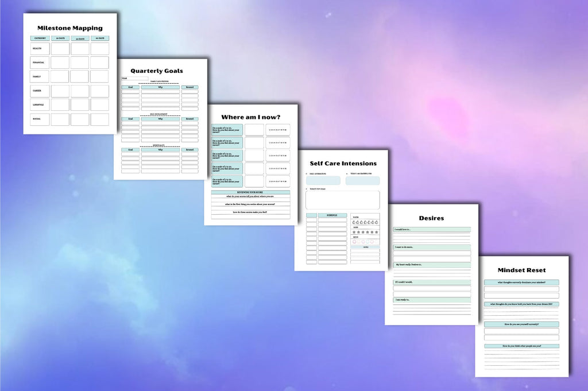The width and height of the screenshot is (588, 391).
Task: Click the blue Daily Affirmations box
Action: 323,180
